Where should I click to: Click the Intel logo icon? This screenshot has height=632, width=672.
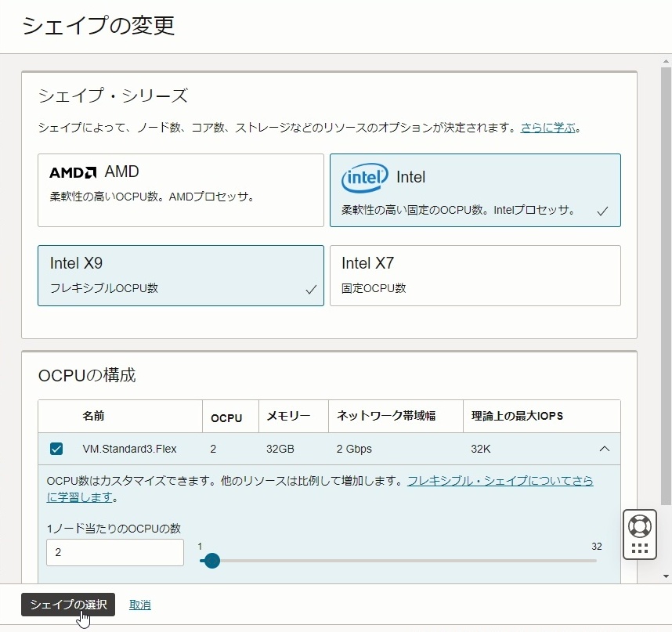coord(365,178)
